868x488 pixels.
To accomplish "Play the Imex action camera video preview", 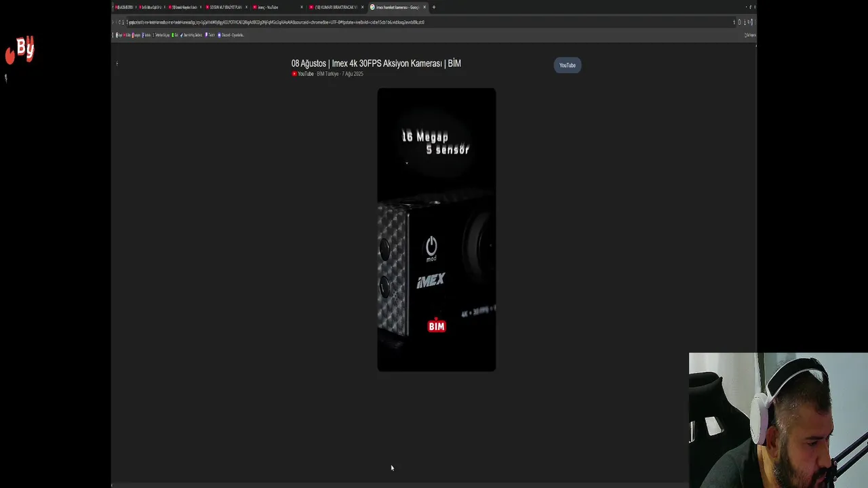I will (x=437, y=230).
